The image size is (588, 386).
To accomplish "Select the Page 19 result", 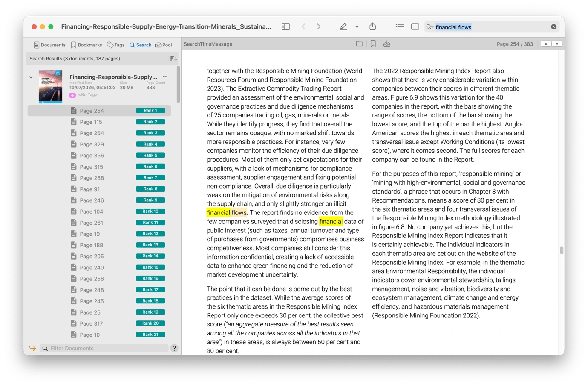I will point(99,234).
